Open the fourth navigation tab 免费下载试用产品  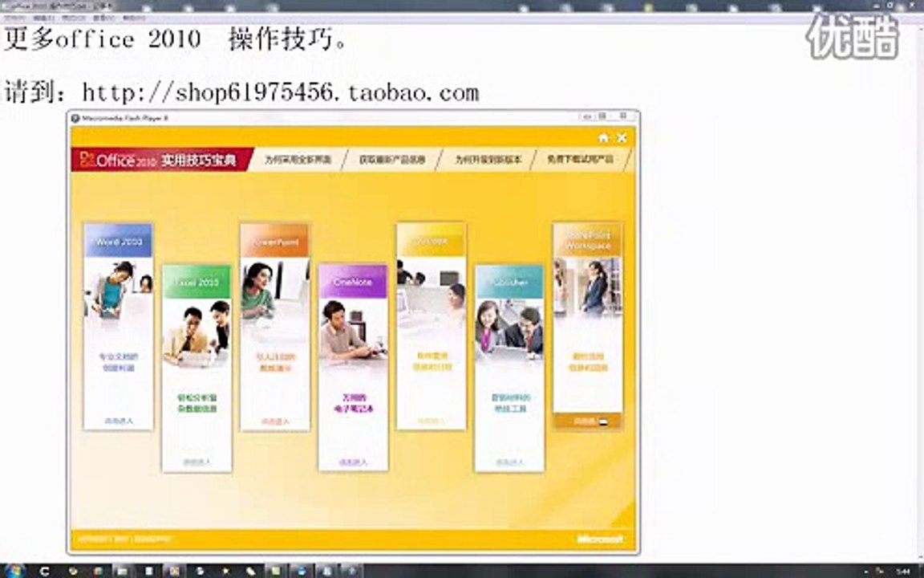coord(581,160)
